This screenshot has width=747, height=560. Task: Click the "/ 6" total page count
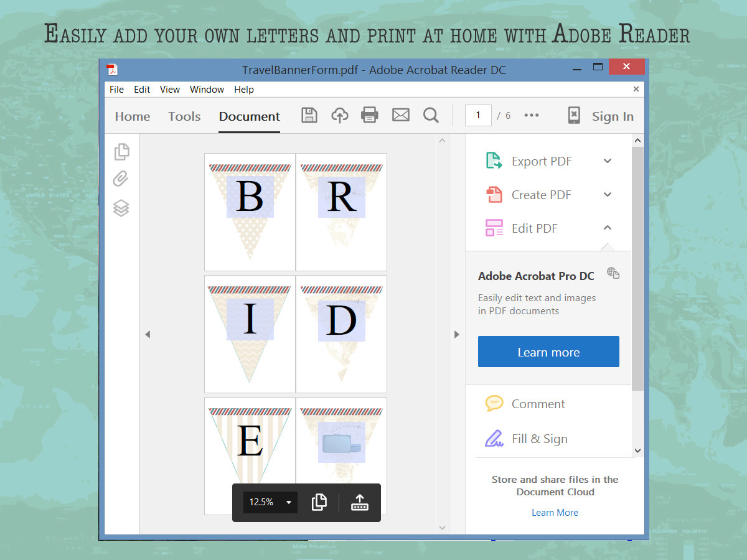pos(504,116)
